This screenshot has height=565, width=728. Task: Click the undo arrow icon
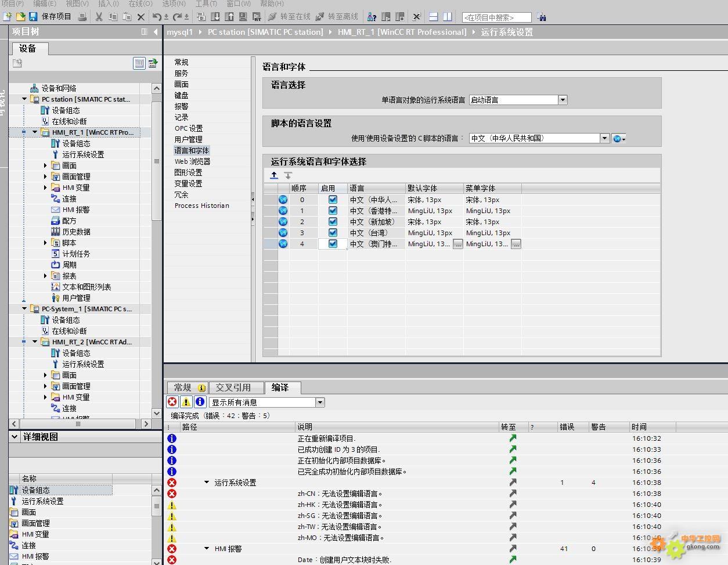pyautogui.click(x=157, y=17)
